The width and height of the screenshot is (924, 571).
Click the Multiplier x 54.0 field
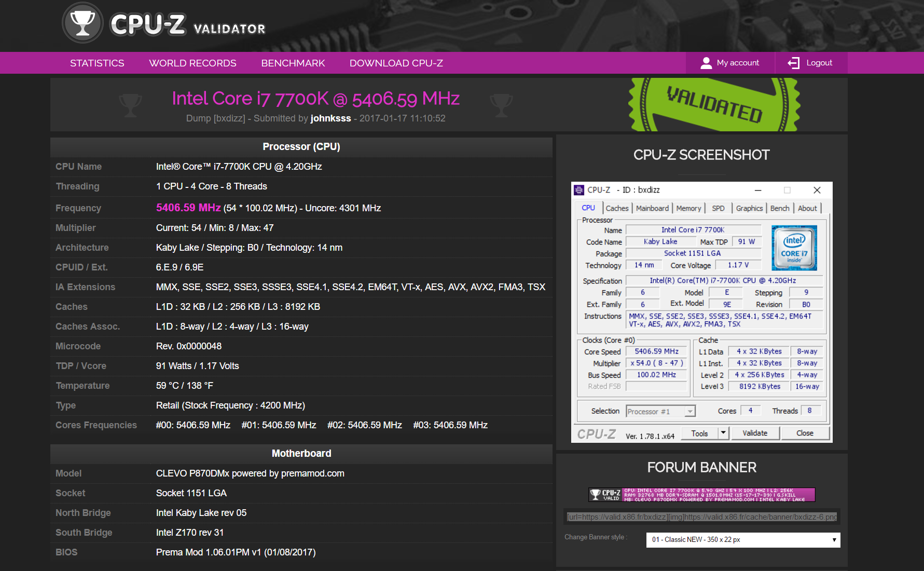[656, 363]
